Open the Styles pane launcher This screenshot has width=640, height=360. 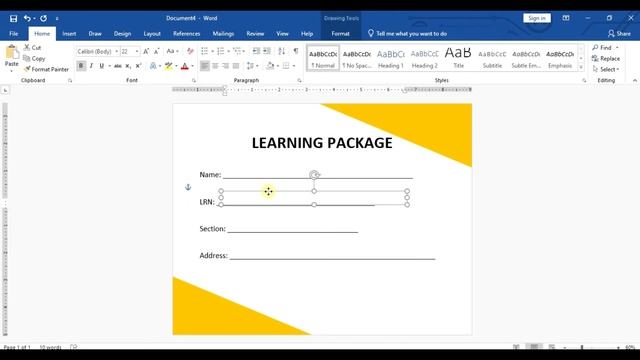(x=584, y=80)
